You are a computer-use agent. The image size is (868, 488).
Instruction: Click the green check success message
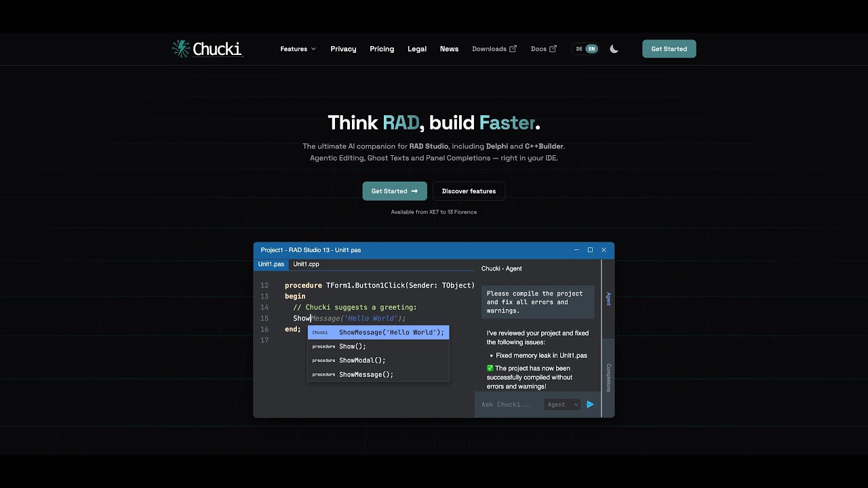tap(530, 378)
